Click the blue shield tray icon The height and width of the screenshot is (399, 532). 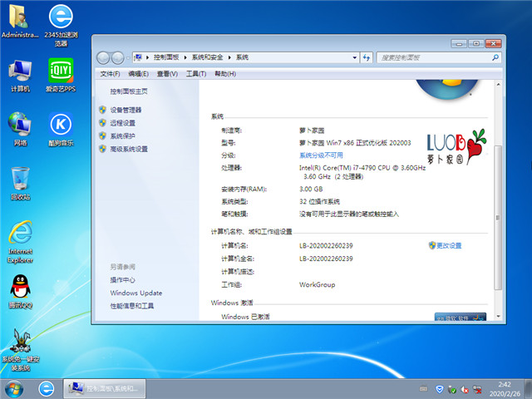tap(440, 389)
